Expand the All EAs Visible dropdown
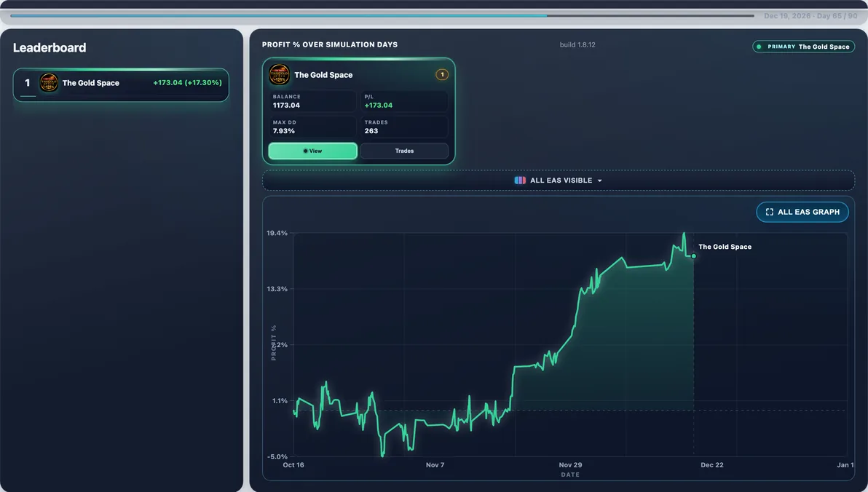Image resolution: width=868 pixels, height=492 pixels. click(558, 180)
